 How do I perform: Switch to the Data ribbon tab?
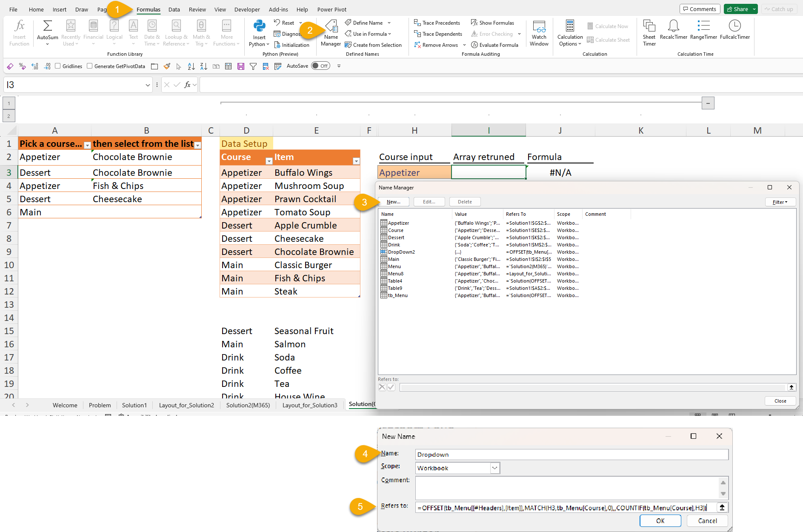174,9
